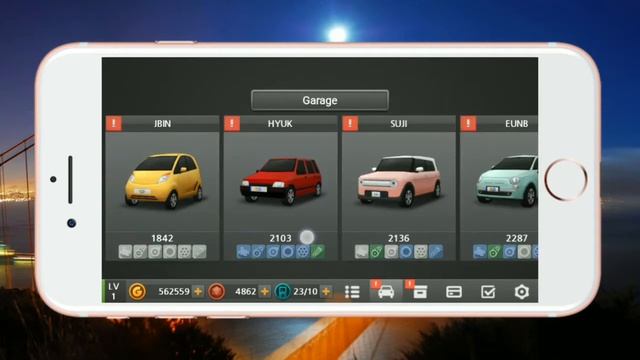Image resolution: width=640 pixels, height=360 pixels.
Task: Open the settings gear icon
Action: [x=522, y=292]
